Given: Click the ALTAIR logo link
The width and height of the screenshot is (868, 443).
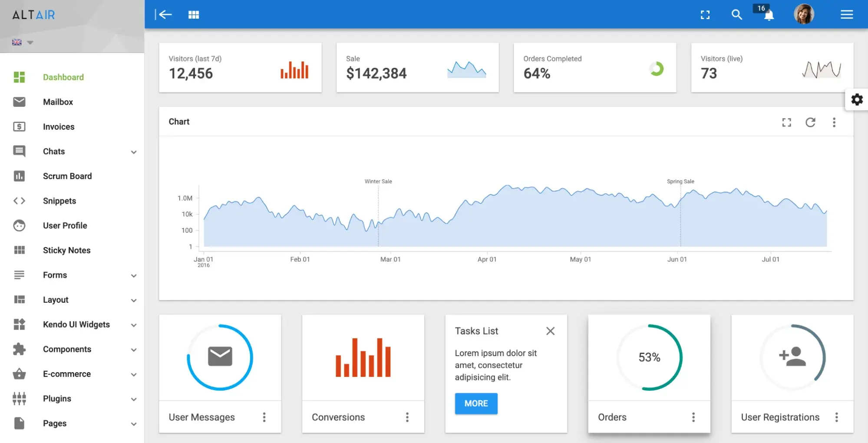Looking at the screenshot, I should click(x=34, y=15).
